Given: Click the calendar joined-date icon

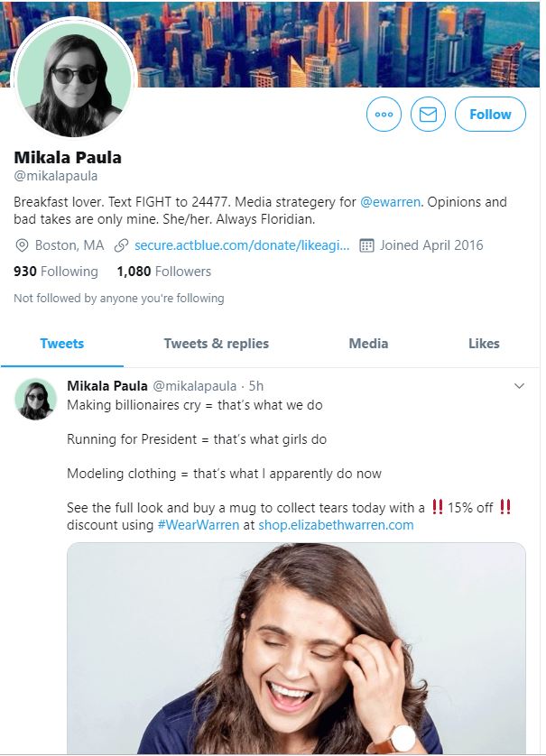Looking at the screenshot, I should pyautogui.click(x=366, y=245).
